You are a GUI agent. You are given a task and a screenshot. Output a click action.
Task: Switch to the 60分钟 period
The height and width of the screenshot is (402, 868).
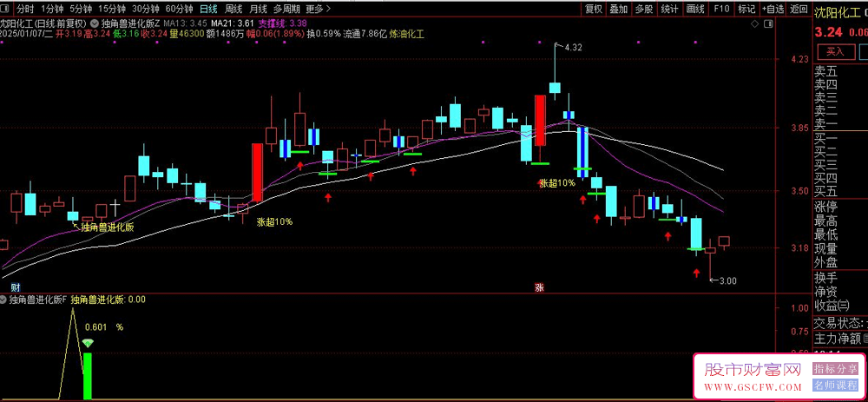tap(180, 9)
